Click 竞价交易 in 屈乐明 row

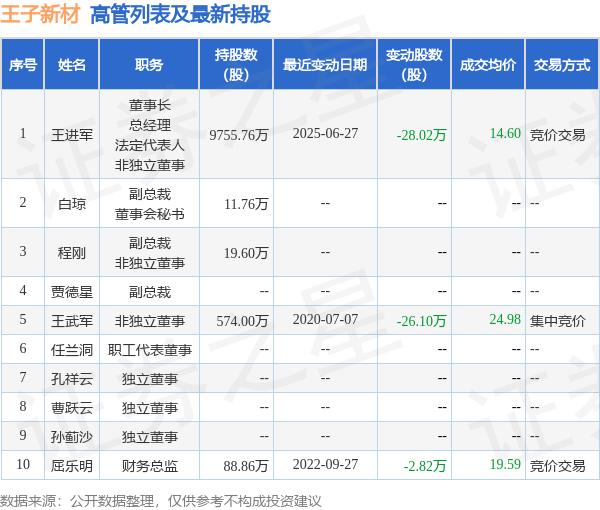point(558,466)
